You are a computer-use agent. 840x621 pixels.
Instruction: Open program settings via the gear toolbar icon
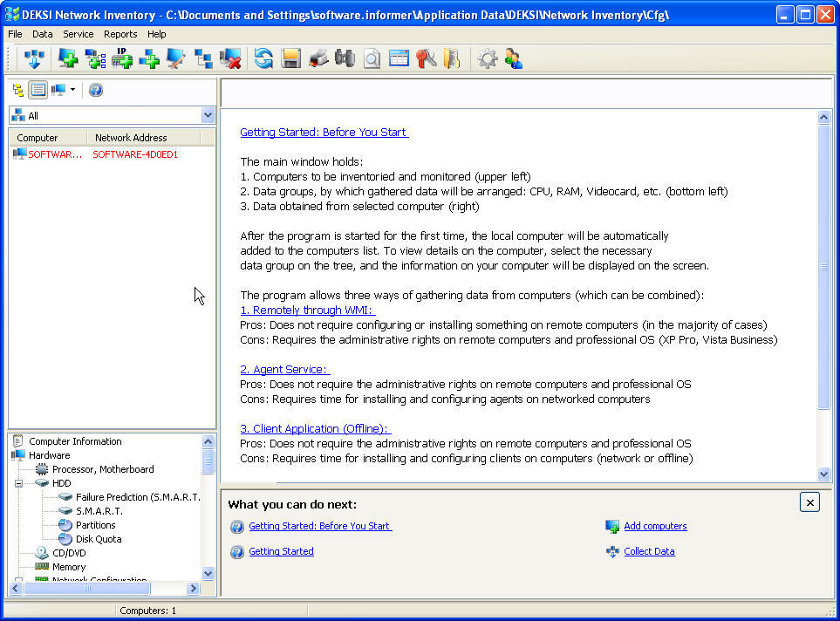pos(488,58)
